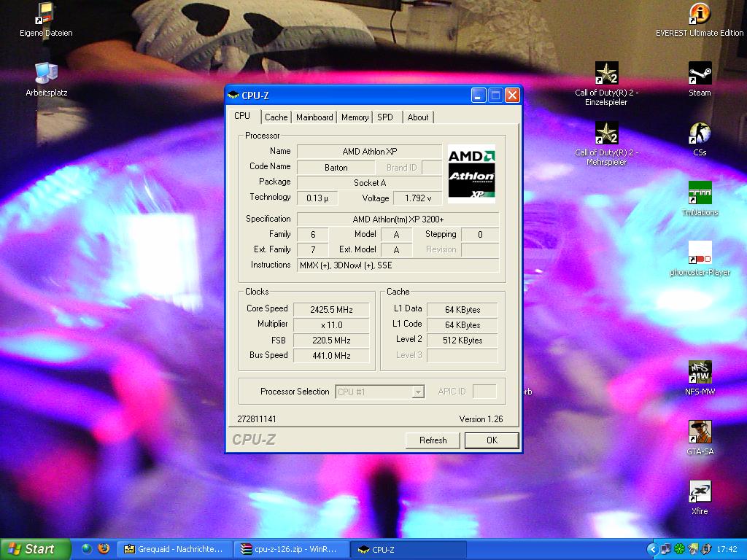Screen dimensions: 747x560
Task: Click the 220.5 MHz FSB value
Action: [331, 340]
